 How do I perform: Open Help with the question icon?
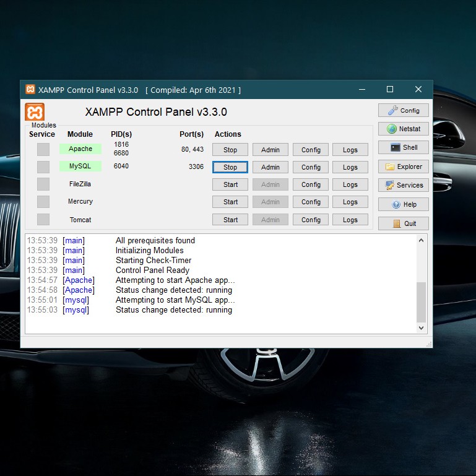(403, 204)
